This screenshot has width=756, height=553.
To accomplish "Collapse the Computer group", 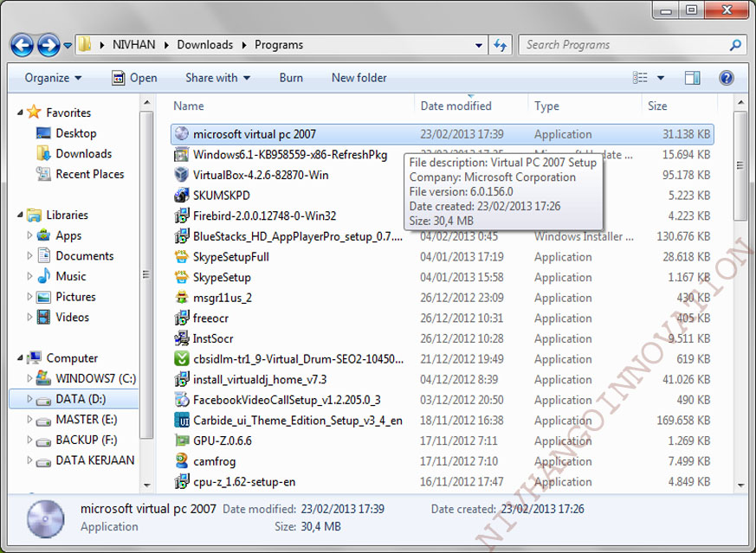I will (20, 358).
